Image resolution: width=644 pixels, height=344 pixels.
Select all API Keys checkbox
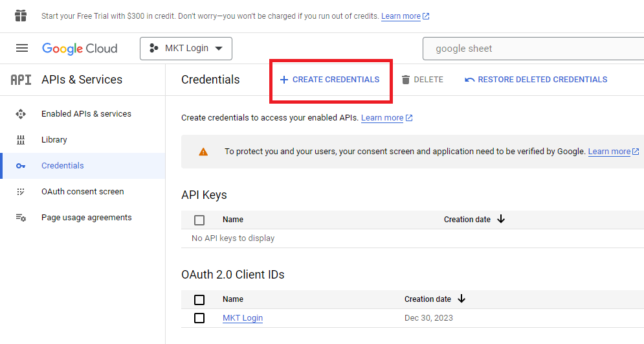click(x=199, y=220)
